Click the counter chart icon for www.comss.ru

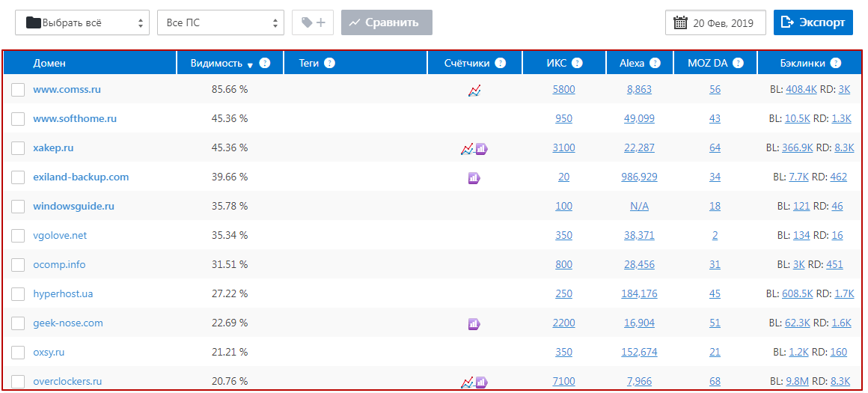click(474, 91)
